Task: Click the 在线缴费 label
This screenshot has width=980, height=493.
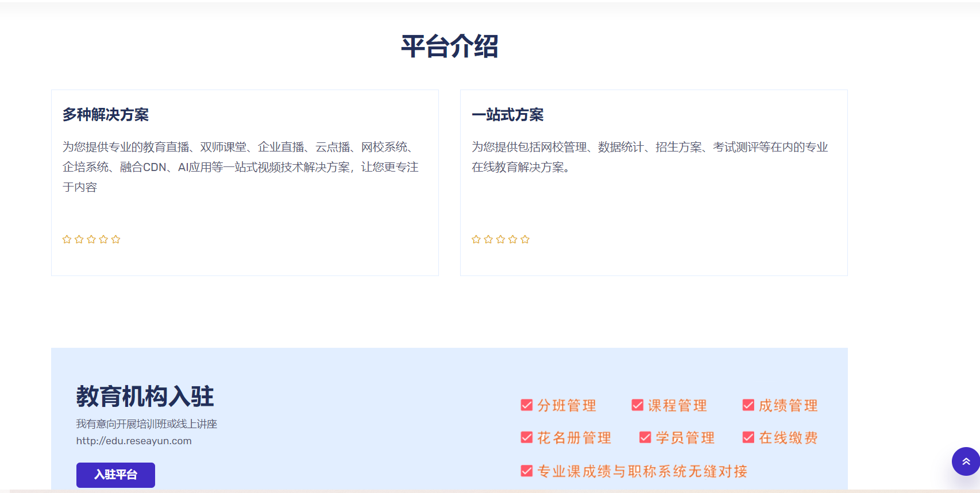Action: tap(789, 438)
